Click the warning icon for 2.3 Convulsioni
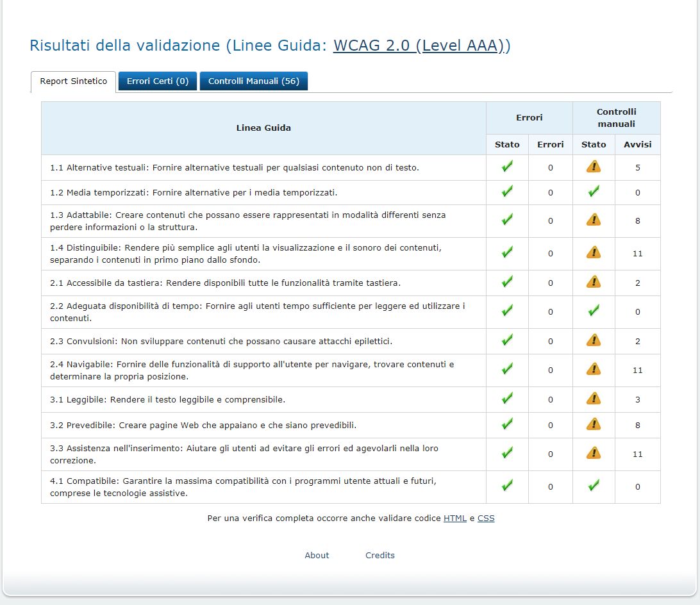The image size is (700, 605). click(594, 340)
